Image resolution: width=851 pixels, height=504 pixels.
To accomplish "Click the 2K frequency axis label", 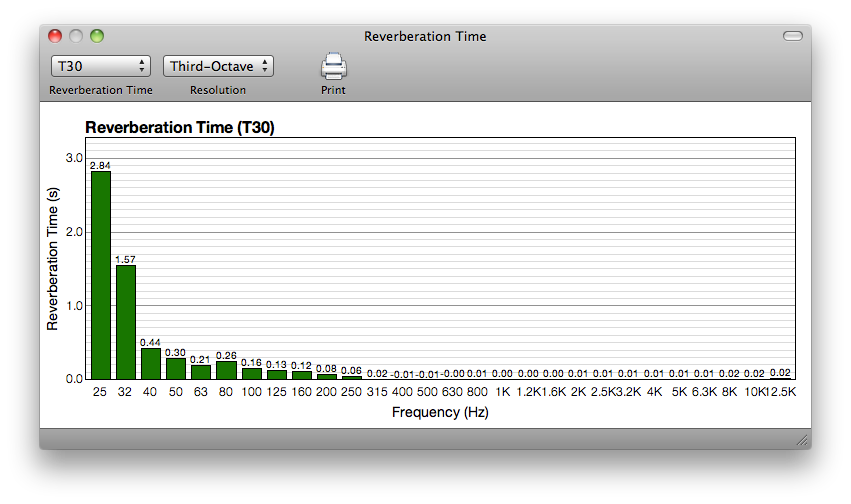I will coord(579,392).
